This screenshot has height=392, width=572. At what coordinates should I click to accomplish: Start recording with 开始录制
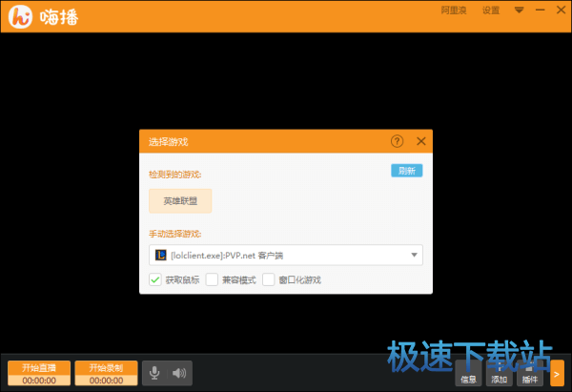coord(106,373)
